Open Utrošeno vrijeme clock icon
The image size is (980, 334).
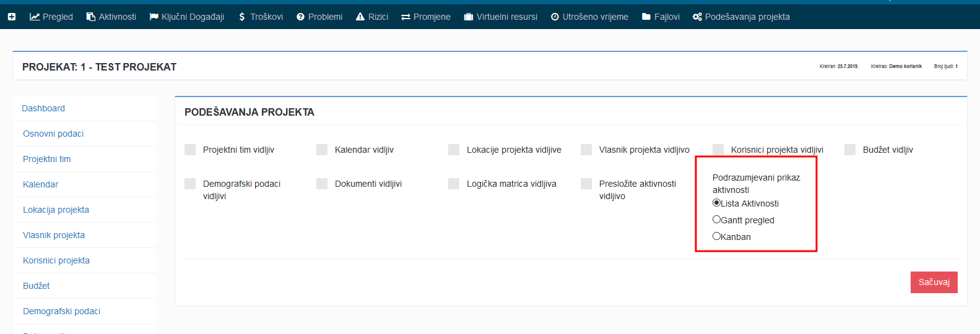click(555, 17)
